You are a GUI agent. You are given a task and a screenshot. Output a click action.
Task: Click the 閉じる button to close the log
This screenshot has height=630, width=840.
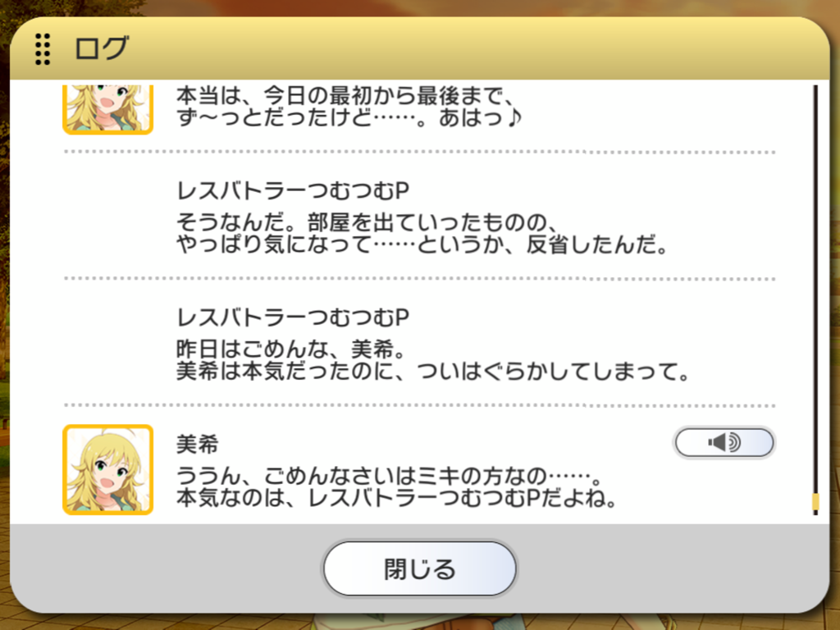(419, 568)
